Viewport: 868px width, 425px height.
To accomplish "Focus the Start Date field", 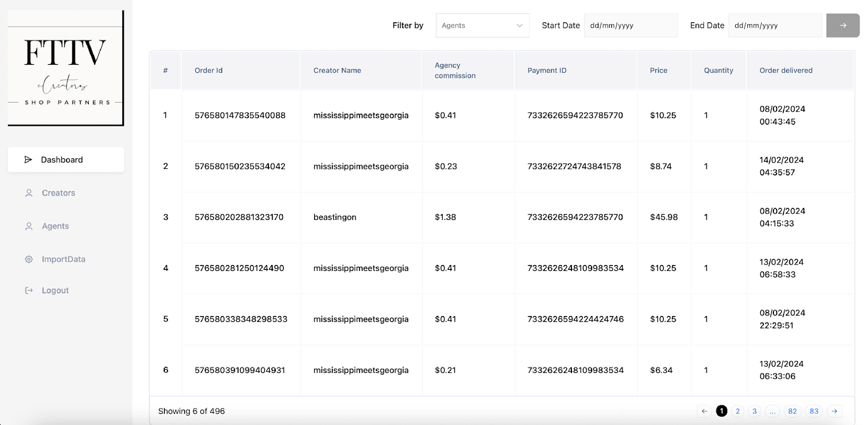I will coord(630,25).
